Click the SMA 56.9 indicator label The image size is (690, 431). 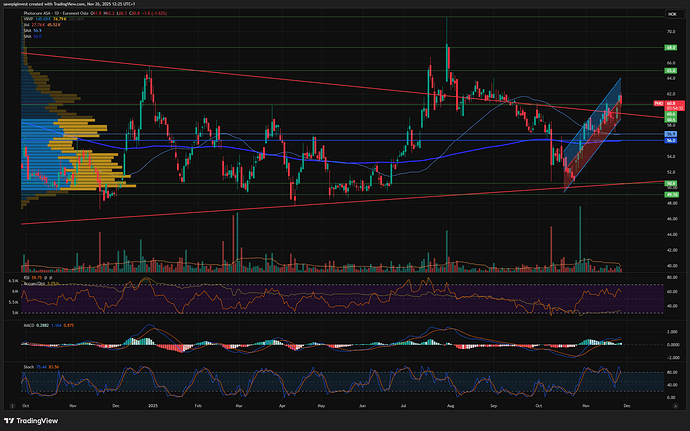pos(27,31)
